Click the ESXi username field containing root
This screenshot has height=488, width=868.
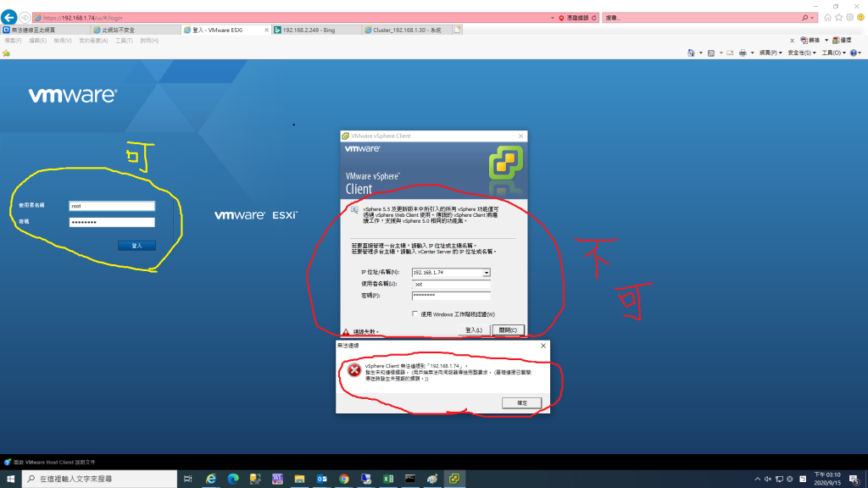112,206
